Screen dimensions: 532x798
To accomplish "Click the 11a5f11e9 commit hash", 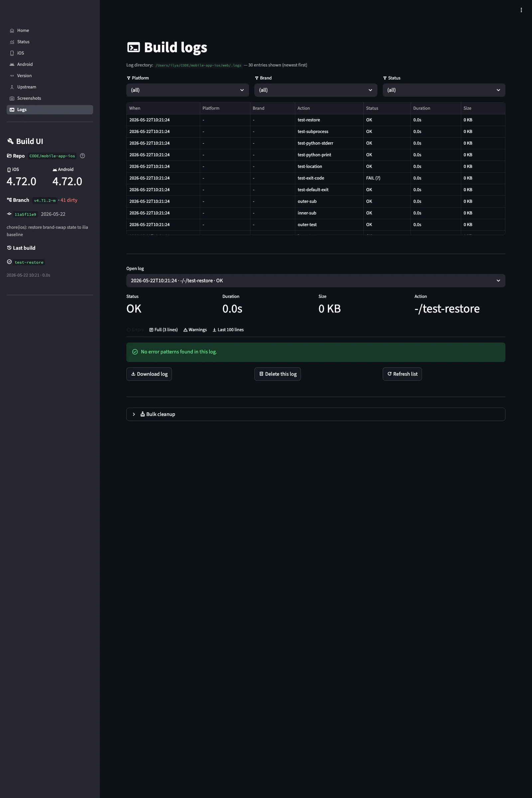I will pos(26,214).
